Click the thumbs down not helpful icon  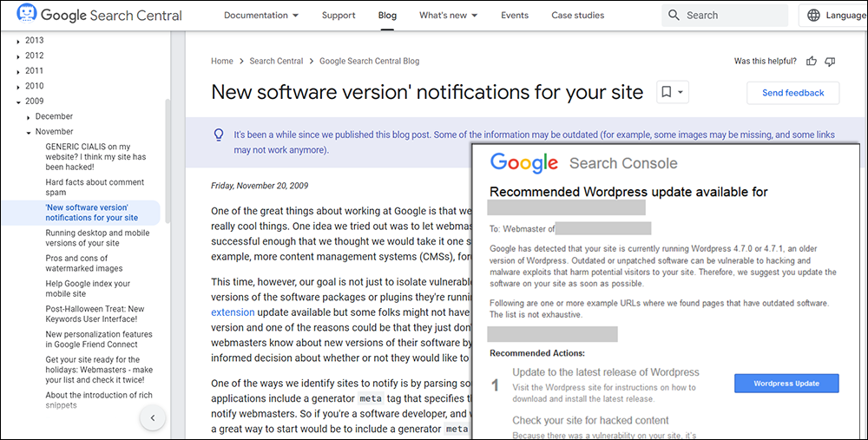830,62
